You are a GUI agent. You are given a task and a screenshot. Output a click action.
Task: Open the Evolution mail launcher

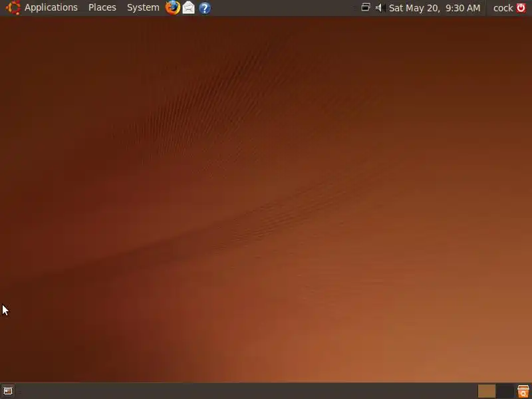click(x=189, y=7)
